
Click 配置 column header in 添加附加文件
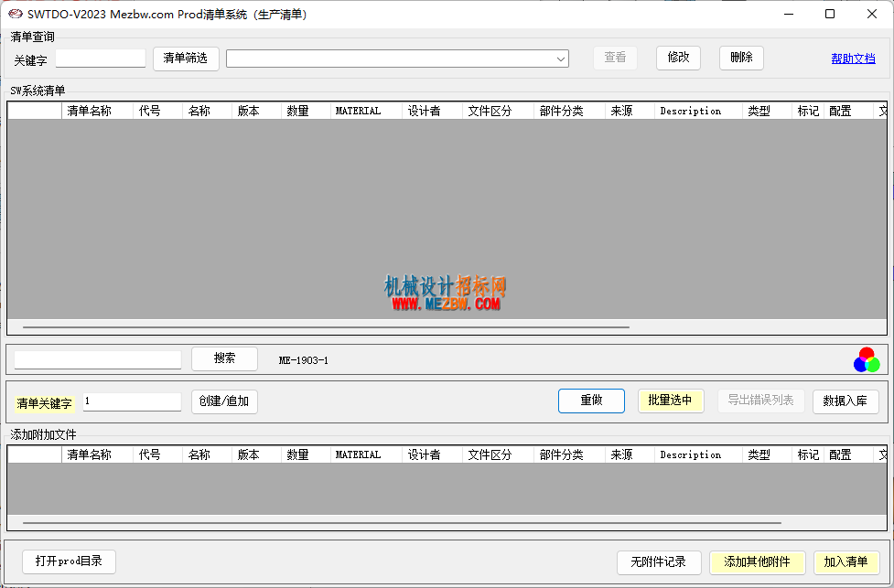pos(848,454)
